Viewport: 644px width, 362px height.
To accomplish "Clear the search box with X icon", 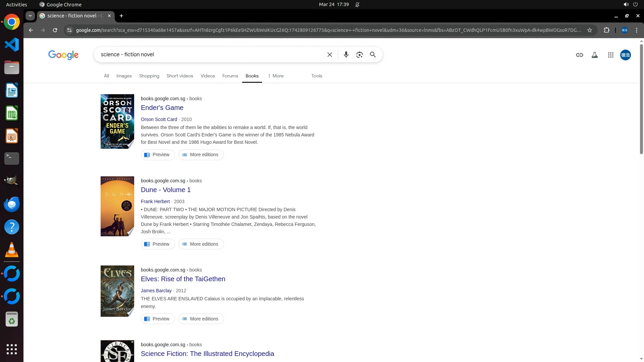I will tap(329, 55).
